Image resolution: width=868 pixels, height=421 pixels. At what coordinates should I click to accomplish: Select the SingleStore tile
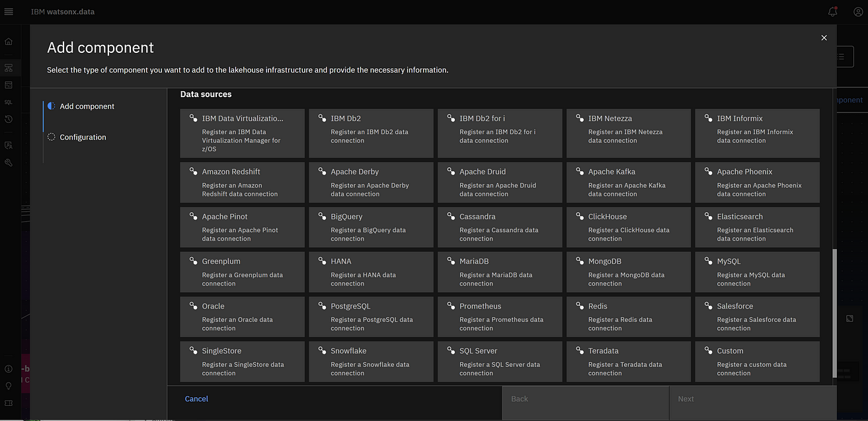pyautogui.click(x=242, y=362)
